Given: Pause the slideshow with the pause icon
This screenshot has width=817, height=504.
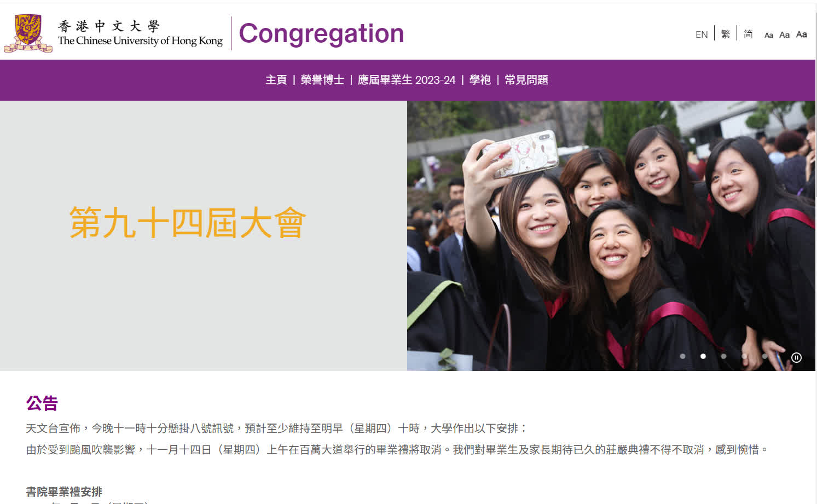Looking at the screenshot, I should [x=796, y=357].
